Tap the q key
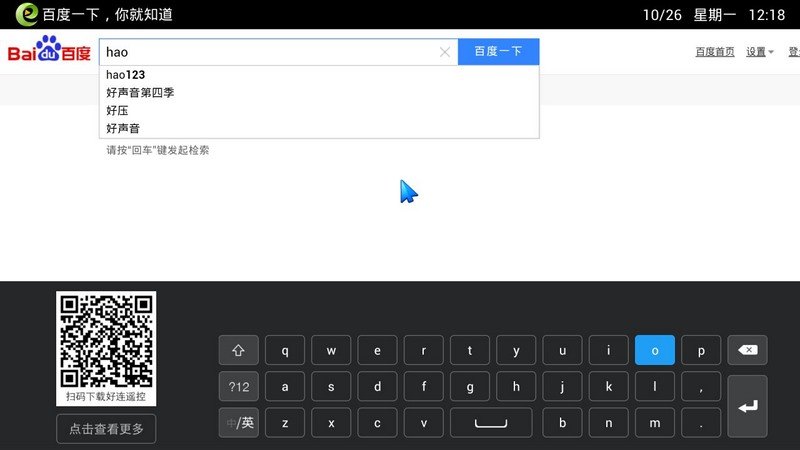The width and height of the screenshot is (800, 450). tap(285, 350)
